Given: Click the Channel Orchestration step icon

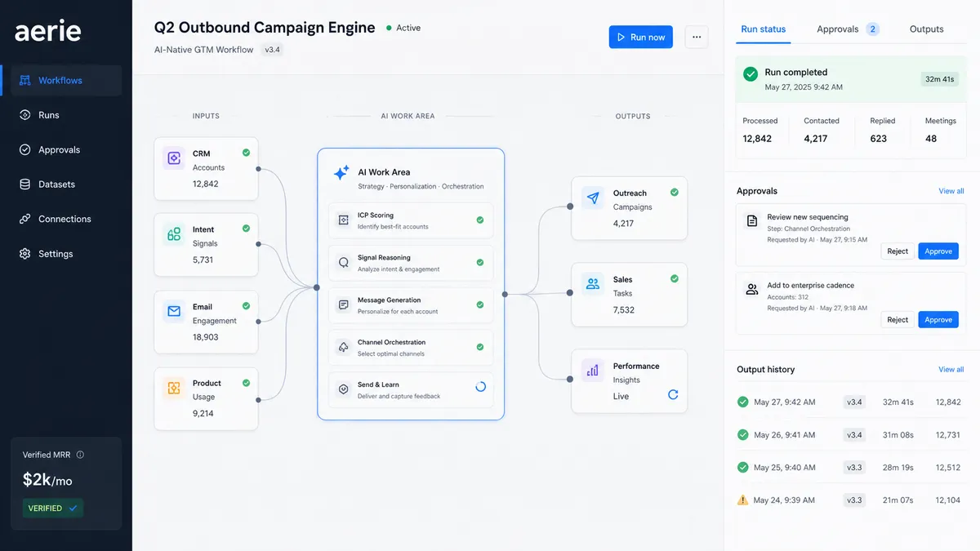Looking at the screenshot, I should 343,347.
